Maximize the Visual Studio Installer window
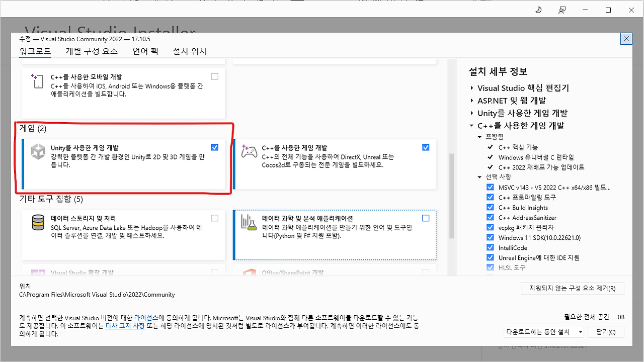 pyautogui.click(x=608, y=10)
